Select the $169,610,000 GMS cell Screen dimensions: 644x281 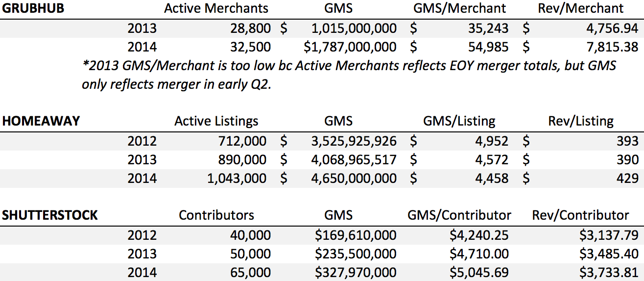356,235
